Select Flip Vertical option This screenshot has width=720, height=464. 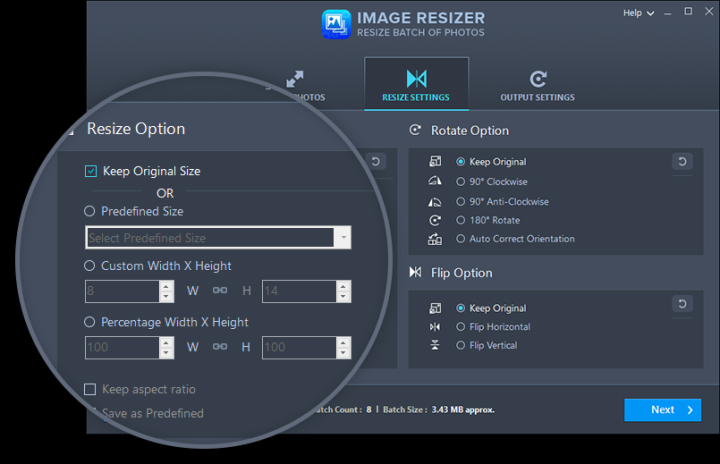tap(461, 345)
